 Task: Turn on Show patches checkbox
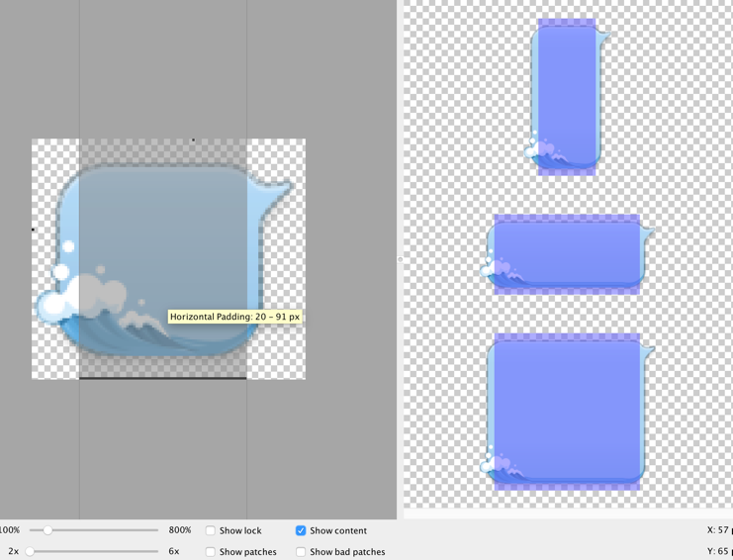pos(211,551)
